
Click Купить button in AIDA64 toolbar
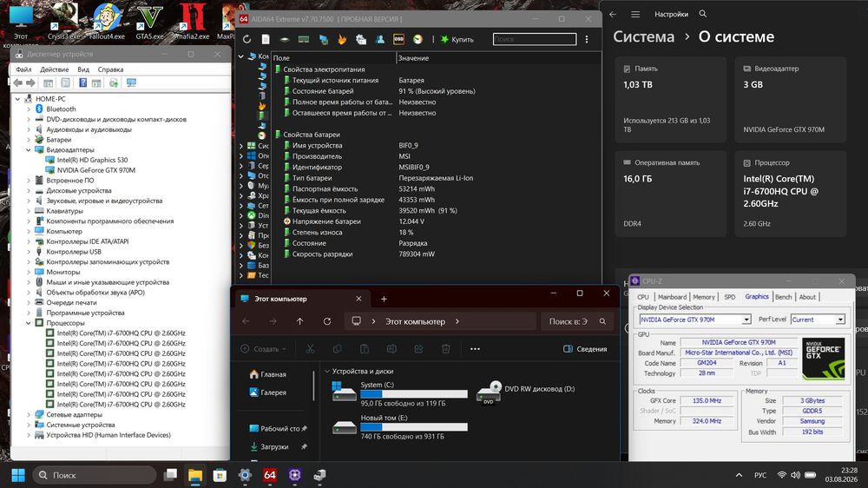(x=457, y=39)
